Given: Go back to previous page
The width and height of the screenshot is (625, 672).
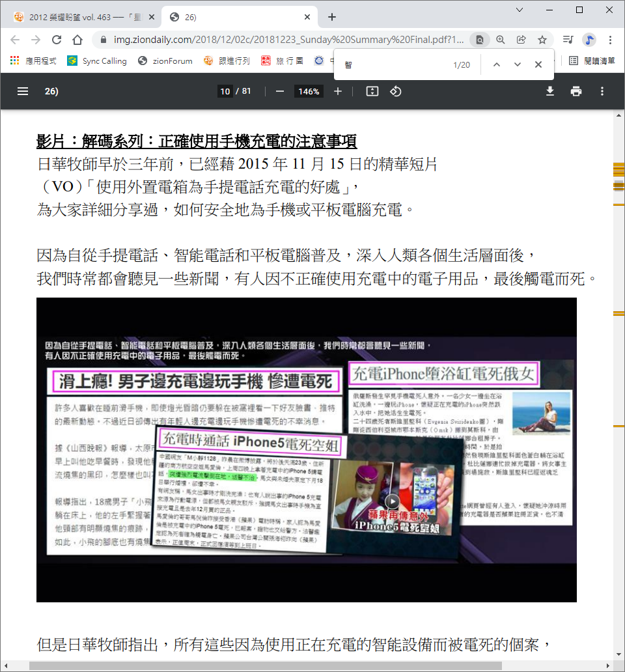Looking at the screenshot, I should pos(15,40).
